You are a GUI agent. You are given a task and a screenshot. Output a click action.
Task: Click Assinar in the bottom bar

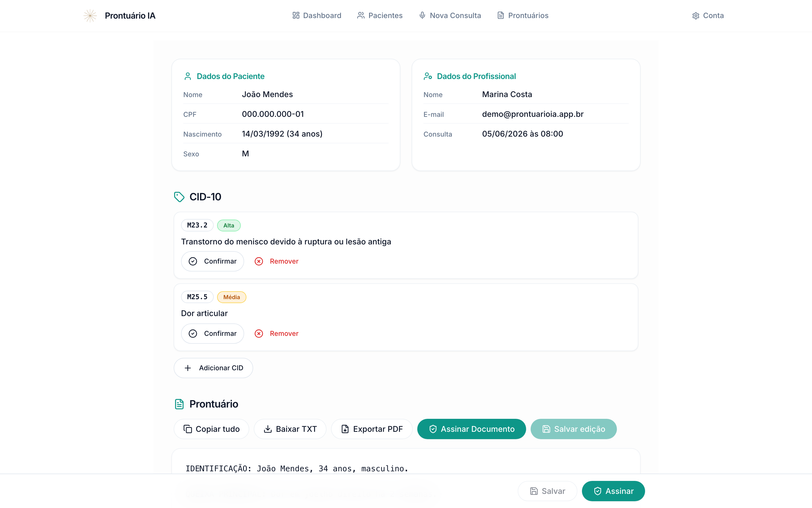[x=613, y=491]
